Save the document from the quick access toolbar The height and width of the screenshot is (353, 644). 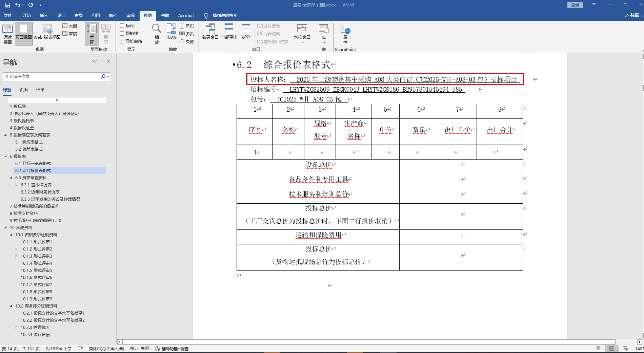tap(8, 5)
